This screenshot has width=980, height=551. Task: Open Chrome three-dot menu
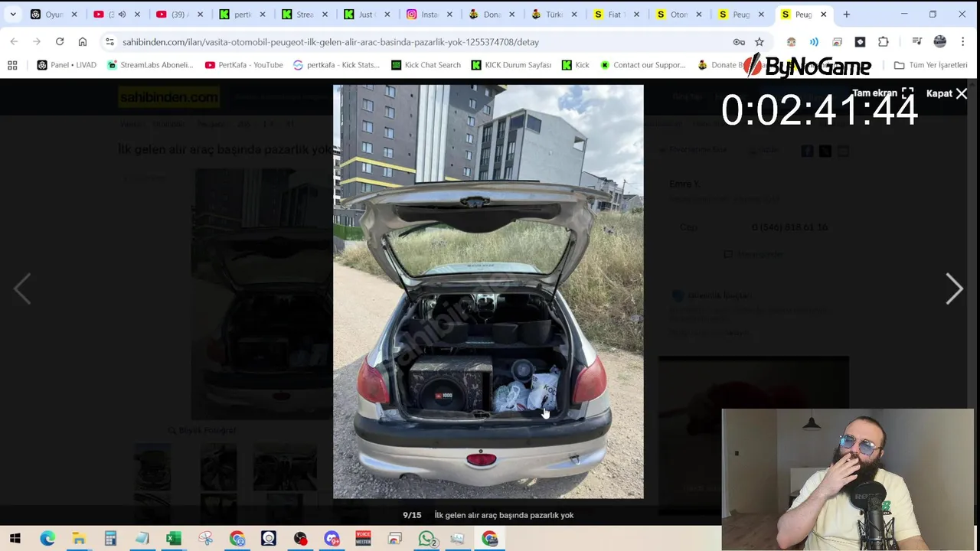pos(963,42)
